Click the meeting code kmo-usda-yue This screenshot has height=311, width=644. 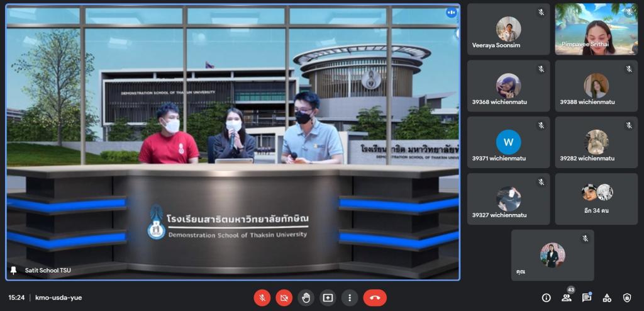58,297
